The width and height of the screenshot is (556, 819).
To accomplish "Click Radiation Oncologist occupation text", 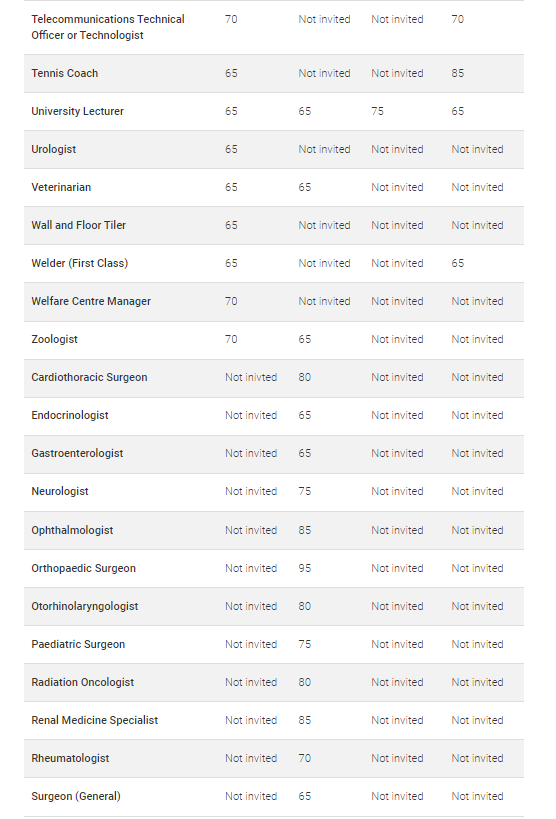I will click(83, 682).
